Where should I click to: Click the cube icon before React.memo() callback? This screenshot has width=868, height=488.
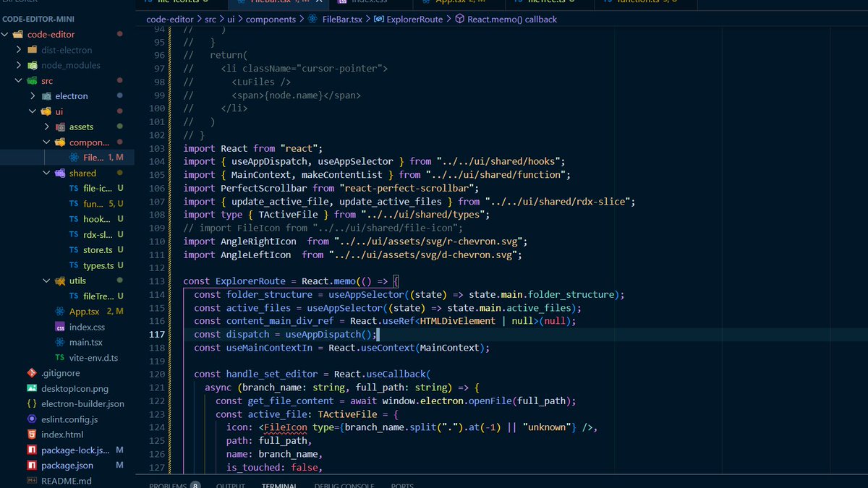(459, 20)
